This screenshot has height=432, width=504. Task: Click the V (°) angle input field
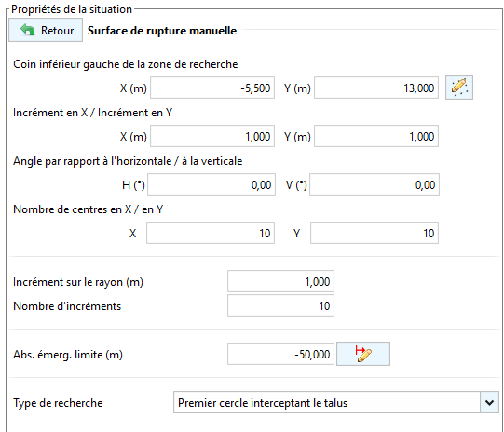point(375,184)
